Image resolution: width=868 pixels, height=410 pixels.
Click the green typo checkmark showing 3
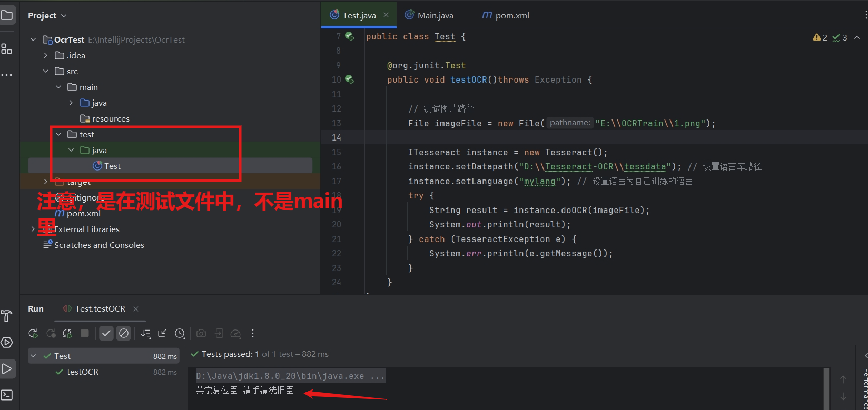pyautogui.click(x=840, y=37)
